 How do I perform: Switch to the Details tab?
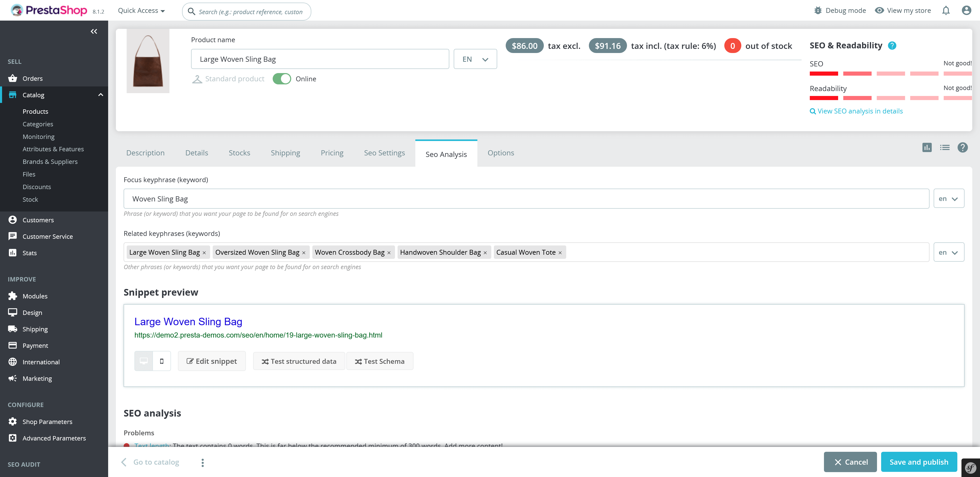click(197, 153)
